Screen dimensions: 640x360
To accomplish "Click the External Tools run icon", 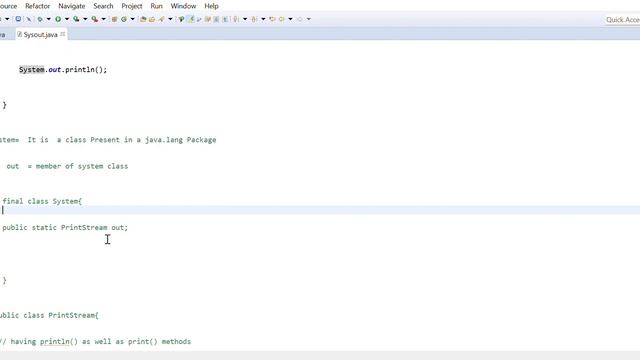I will (x=94, y=19).
